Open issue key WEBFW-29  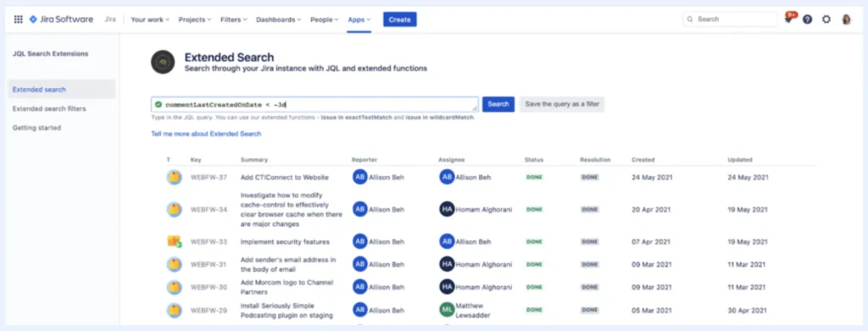pos(209,311)
